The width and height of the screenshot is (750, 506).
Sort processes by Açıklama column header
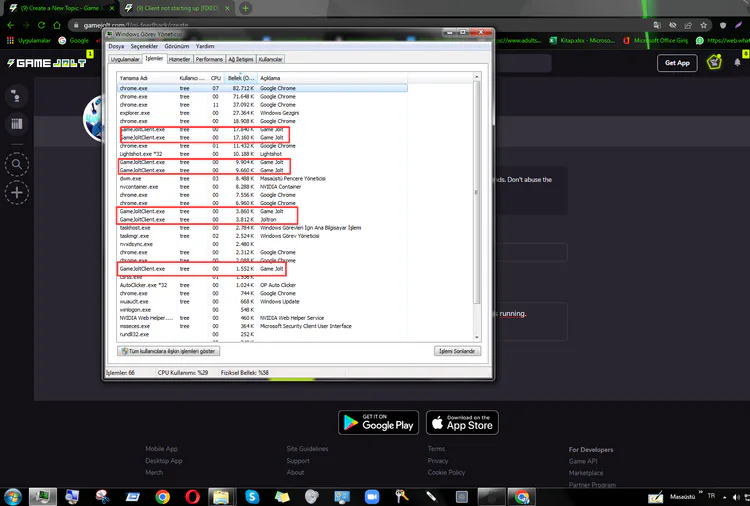click(x=332, y=78)
